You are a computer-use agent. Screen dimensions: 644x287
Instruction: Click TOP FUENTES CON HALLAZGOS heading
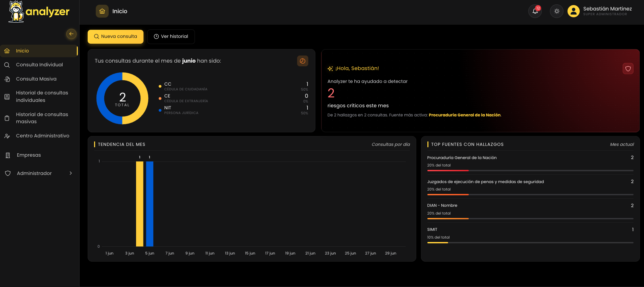pyautogui.click(x=467, y=145)
